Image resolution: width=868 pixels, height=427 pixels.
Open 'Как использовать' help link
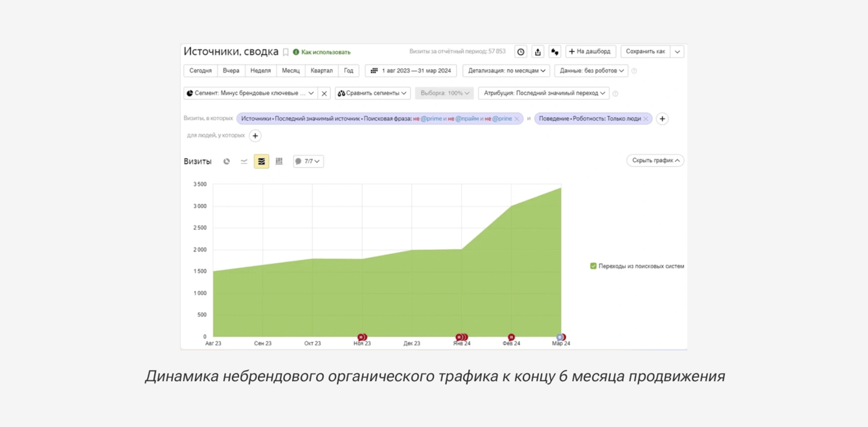(326, 52)
